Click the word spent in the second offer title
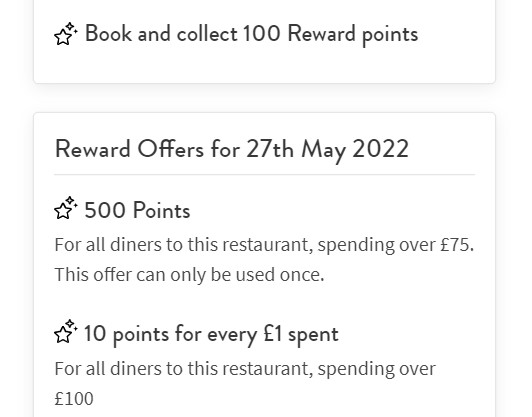The image size is (532, 417). 313,335
